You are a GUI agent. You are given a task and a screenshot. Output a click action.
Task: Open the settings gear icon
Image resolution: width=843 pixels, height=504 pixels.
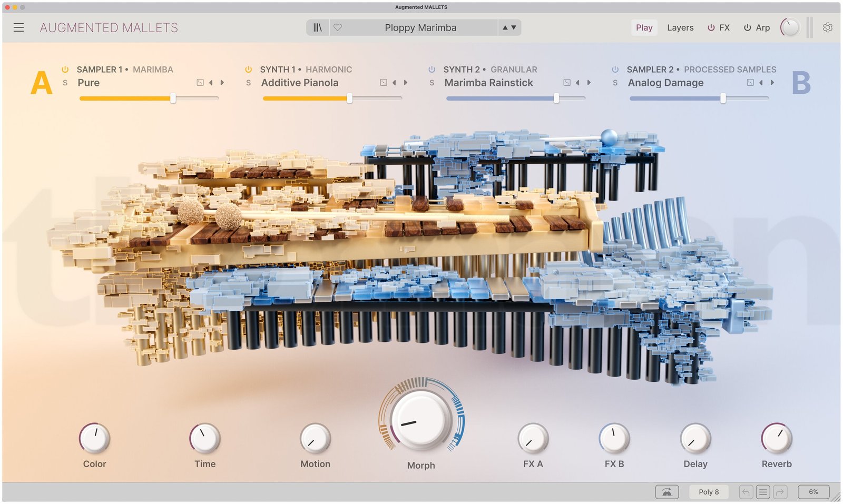click(828, 27)
